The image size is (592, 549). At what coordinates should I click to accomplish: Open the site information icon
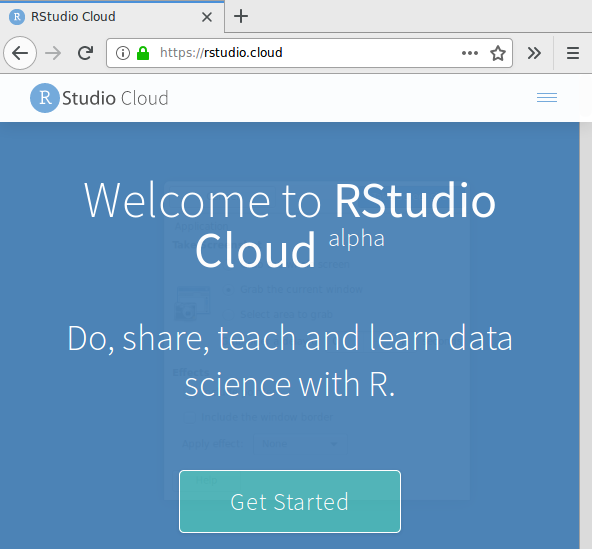tap(123, 53)
